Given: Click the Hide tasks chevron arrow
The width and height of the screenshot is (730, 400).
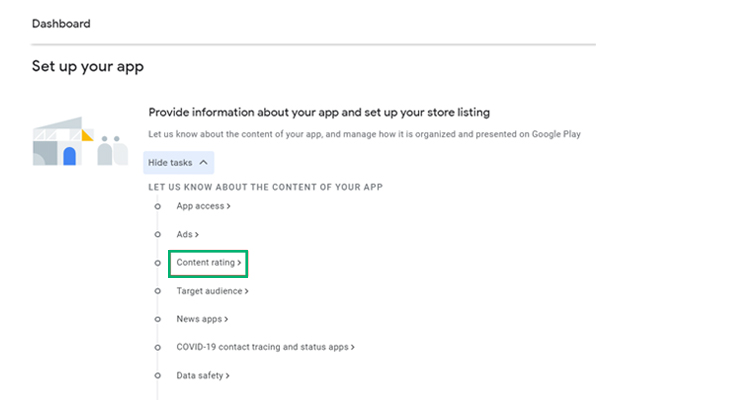Looking at the screenshot, I should 203,163.
